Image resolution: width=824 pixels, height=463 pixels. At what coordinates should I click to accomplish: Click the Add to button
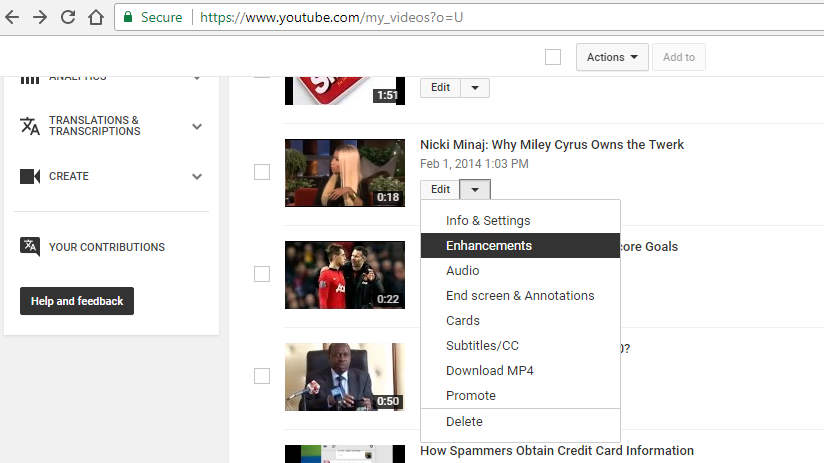678,57
